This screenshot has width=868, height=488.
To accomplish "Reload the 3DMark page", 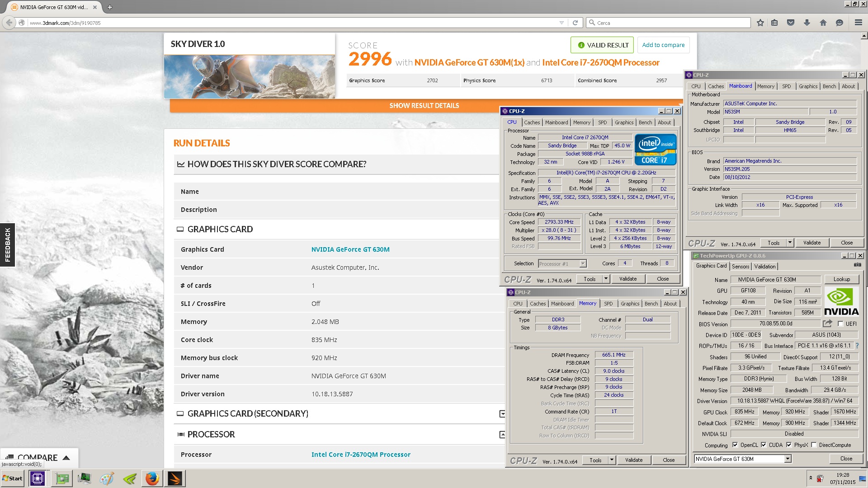I will coord(575,23).
